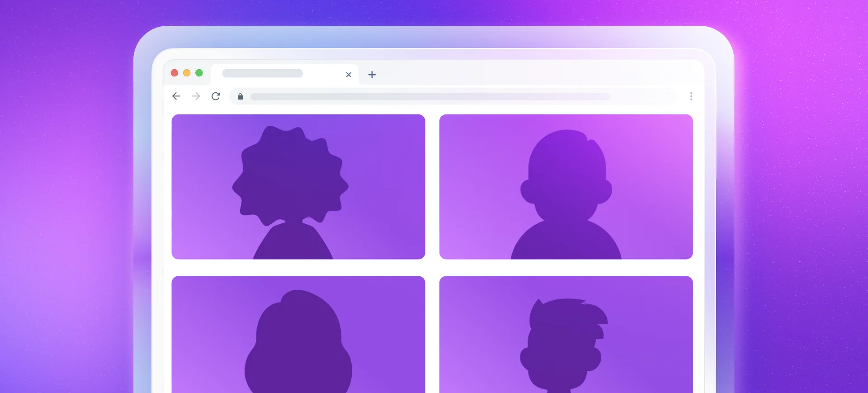Image resolution: width=868 pixels, height=393 pixels.
Task: Click the back navigation arrow
Action: point(176,96)
